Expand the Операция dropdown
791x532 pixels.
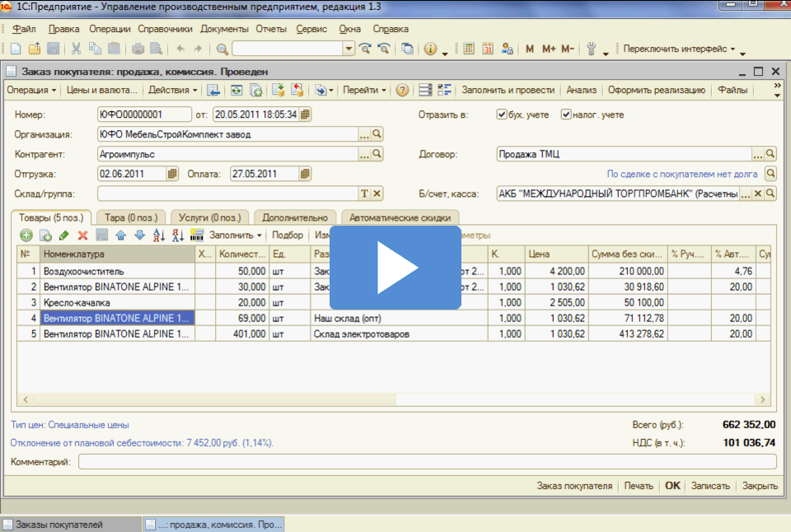click(31, 91)
